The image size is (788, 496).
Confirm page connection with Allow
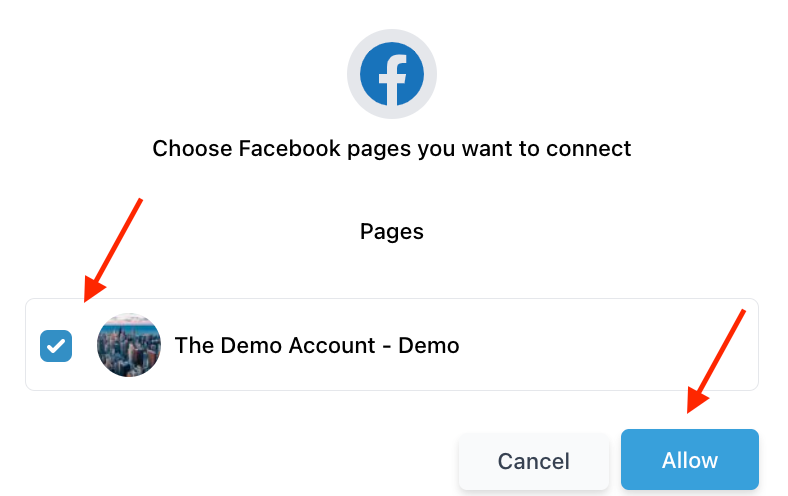tap(690, 459)
